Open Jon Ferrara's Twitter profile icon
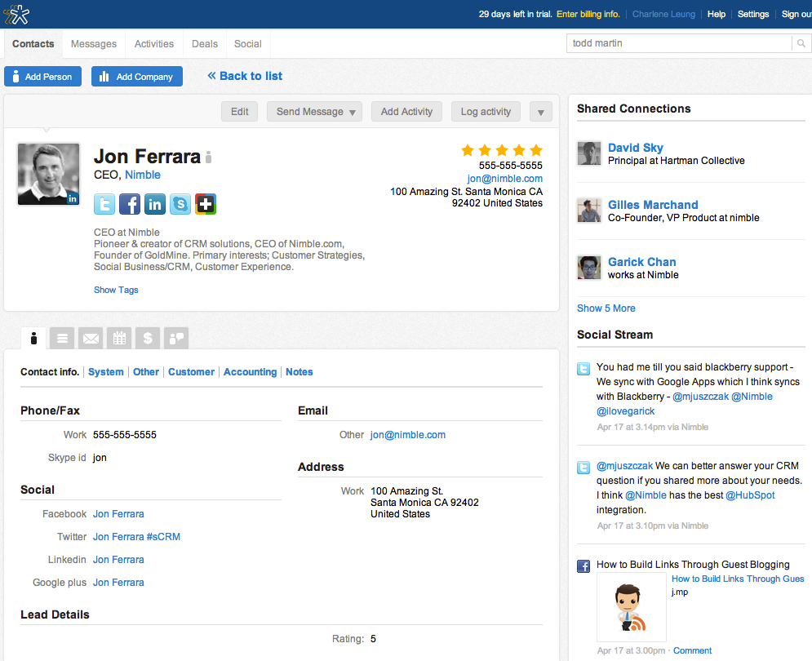The width and height of the screenshot is (812, 661). (104, 204)
